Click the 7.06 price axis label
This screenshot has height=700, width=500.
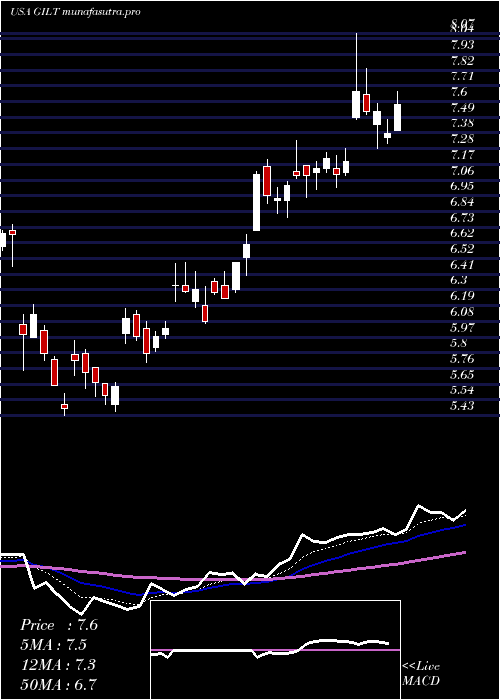[462, 170]
